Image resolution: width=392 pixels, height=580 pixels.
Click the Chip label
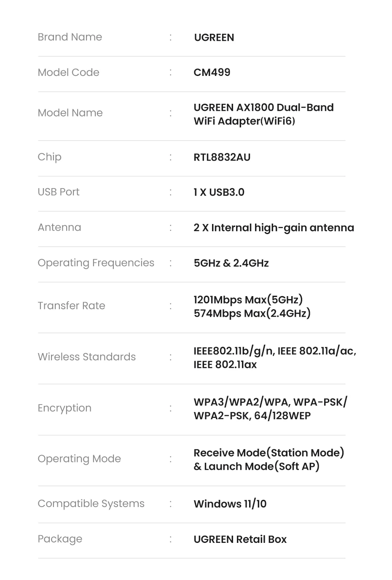click(50, 157)
